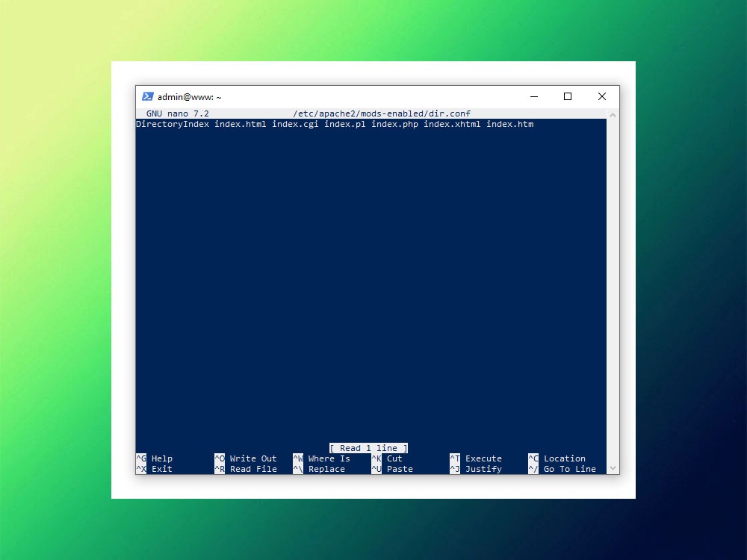Screen dimensions: 747x560
Task: Click the ^C Location shortcut
Action: [x=557, y=458]
